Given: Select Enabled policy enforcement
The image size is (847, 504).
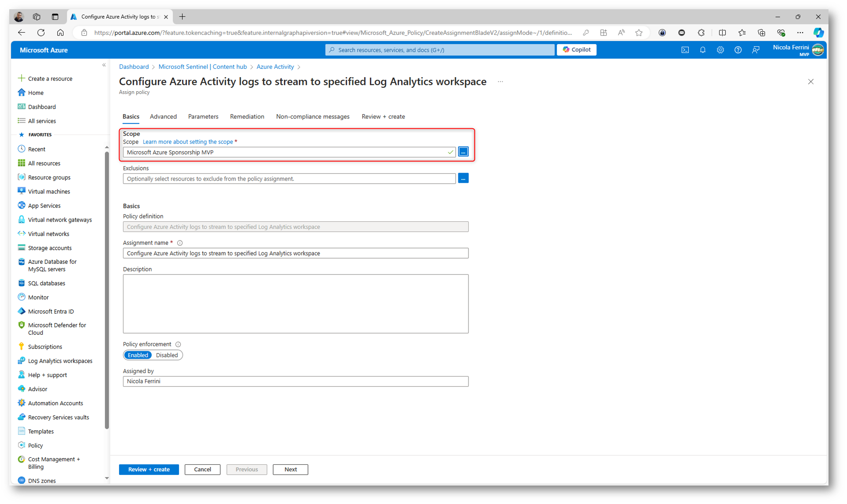Looking at the screenshot, I should tap(138, 355).
